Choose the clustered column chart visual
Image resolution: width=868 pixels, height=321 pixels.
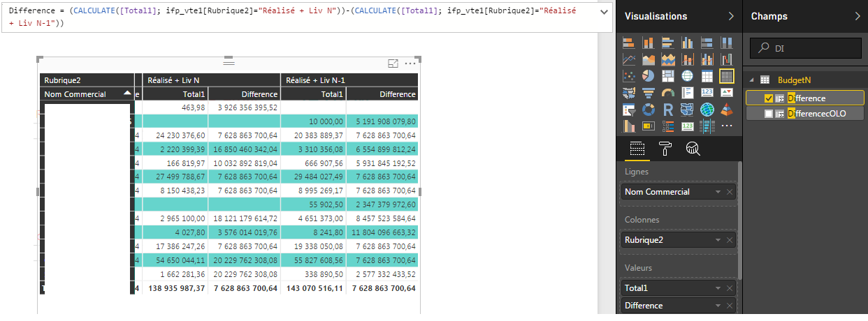pyautogui.click(x=687, y=43)
